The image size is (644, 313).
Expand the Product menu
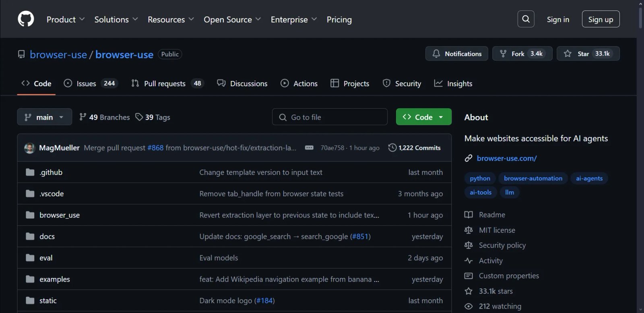point(66,19)
